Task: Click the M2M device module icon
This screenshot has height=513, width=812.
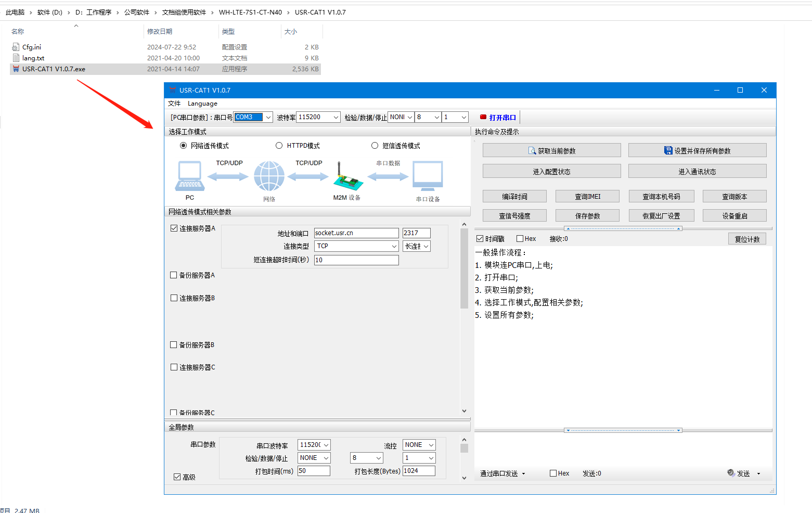Action: pyautogui.click(x=347, y=177)
